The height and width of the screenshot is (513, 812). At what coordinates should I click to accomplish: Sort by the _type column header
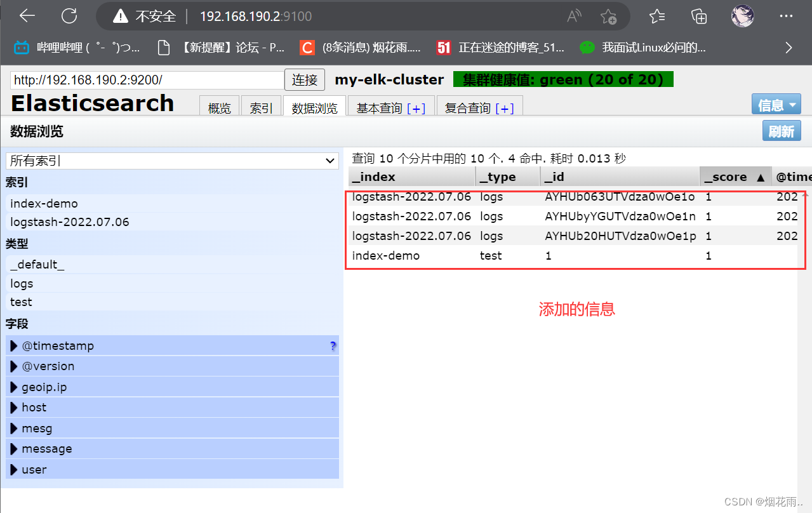[x=507, y=177]
